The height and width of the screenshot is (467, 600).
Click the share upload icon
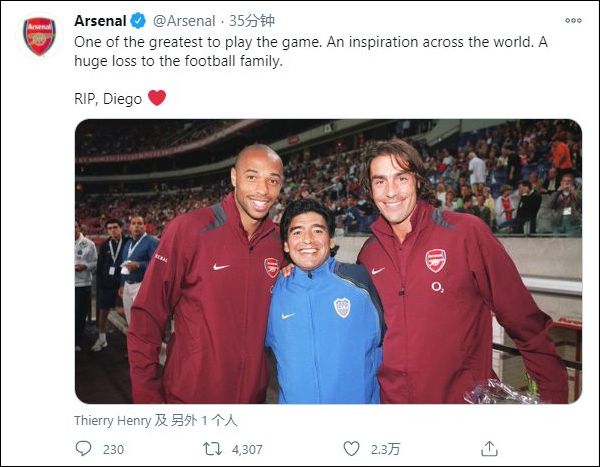pyautogui.click(x=489, y=449)
